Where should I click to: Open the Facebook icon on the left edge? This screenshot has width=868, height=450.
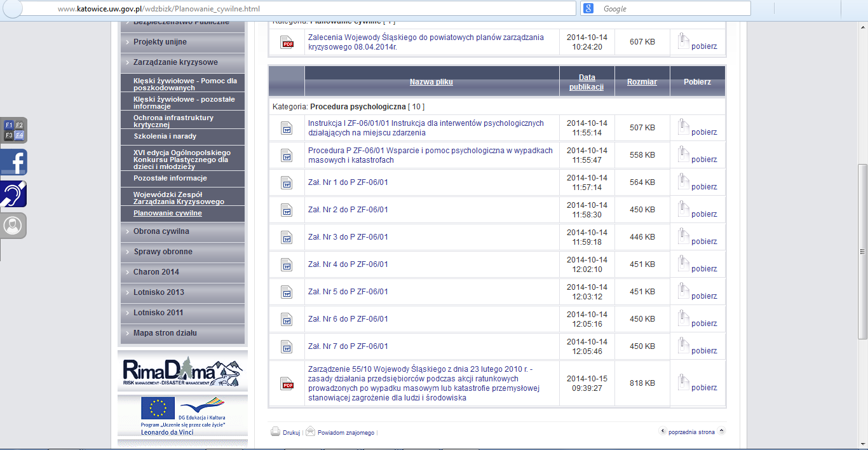pos(13,162)
